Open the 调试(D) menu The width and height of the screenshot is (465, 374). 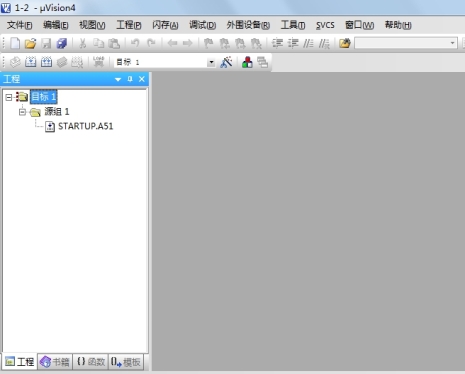[x=203, y=25]
